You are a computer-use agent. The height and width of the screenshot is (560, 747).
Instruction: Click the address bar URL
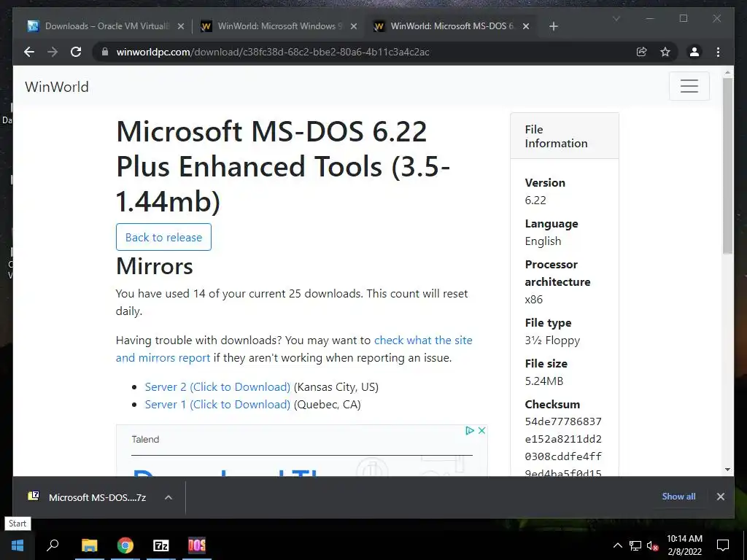[x=273, y=52]
